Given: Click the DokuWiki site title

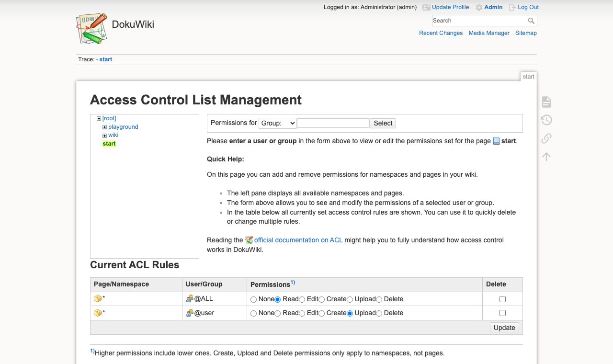Looking at the screenshot, I should (133, 24).
